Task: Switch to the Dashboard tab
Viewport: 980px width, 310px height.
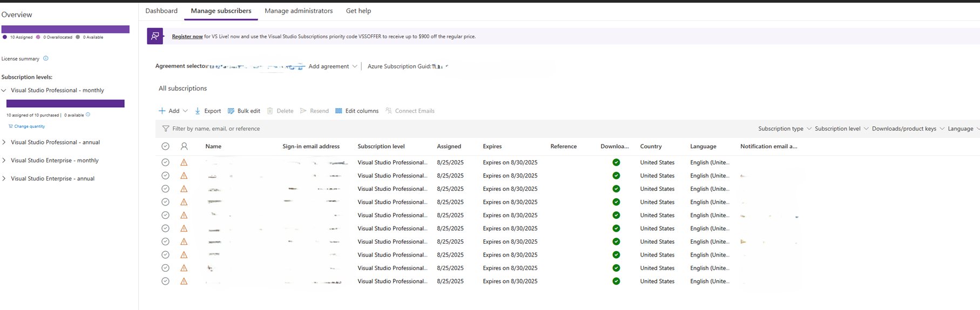Action: coord(161,11)
